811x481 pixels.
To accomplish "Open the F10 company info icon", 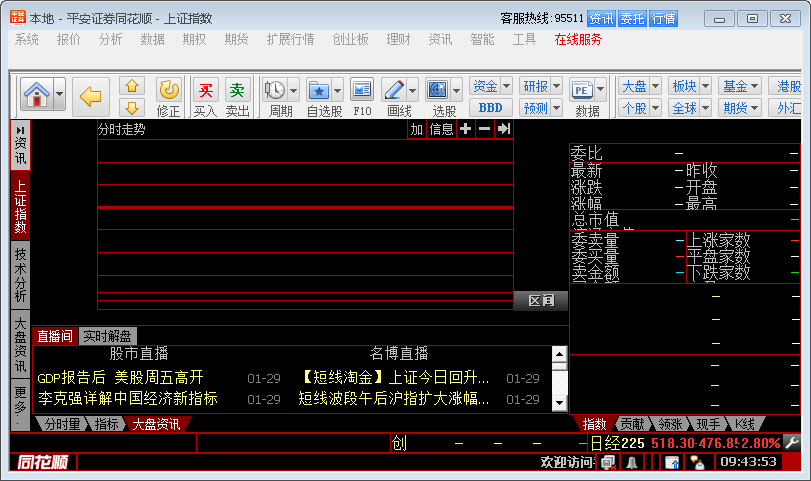I will (362, 90).
